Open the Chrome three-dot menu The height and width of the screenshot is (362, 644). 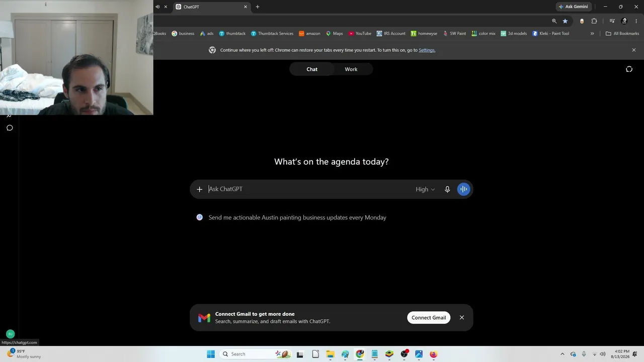tap(636, 21)
